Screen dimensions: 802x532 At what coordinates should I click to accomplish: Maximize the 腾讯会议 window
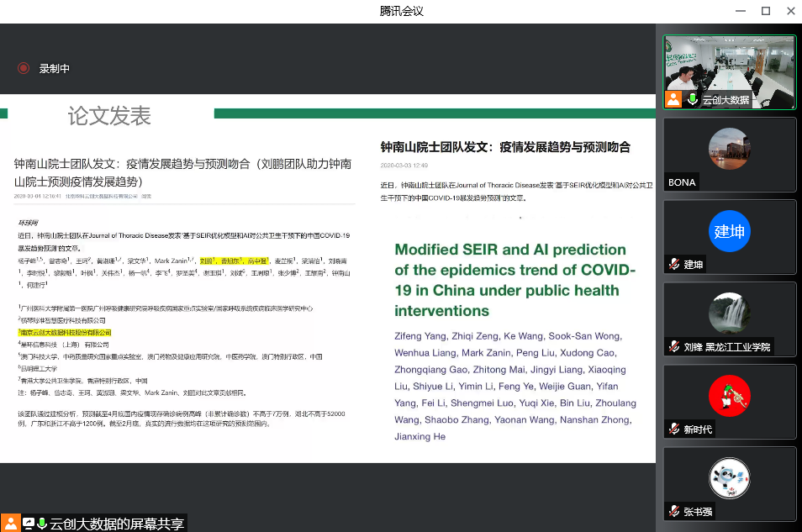[x=765, y=11]
